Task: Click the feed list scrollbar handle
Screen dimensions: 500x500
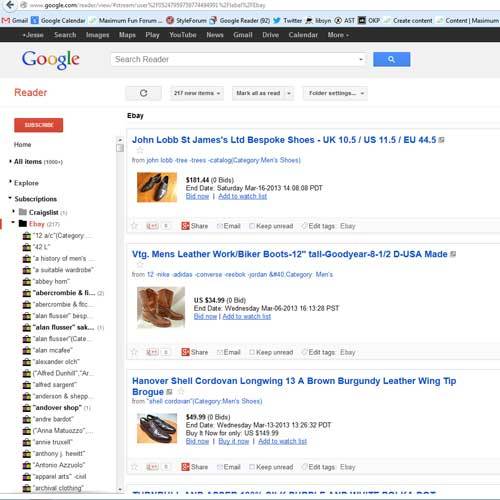Action: (120, 148)
